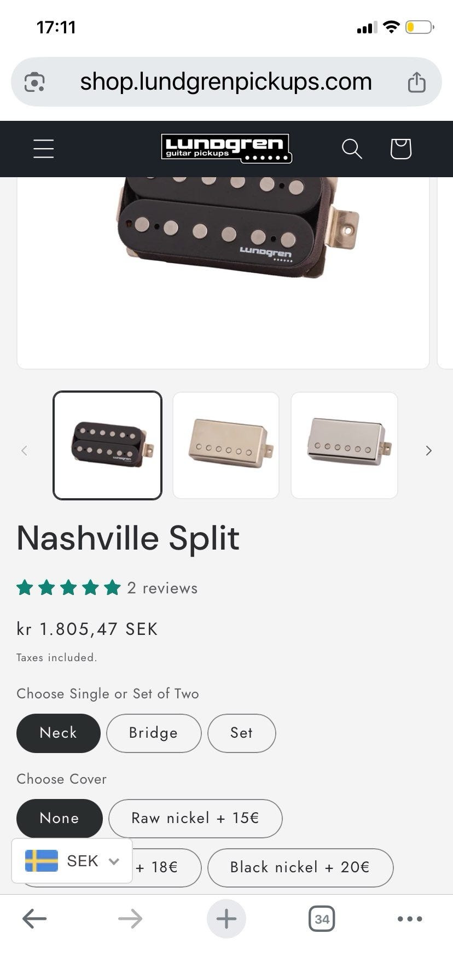Open the tab switcher showing 34 tabs

point(322,919)
